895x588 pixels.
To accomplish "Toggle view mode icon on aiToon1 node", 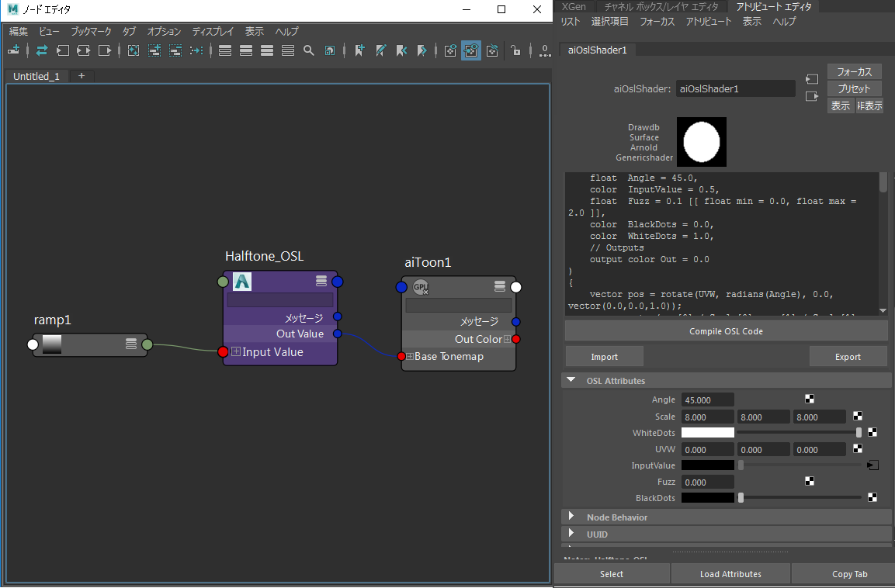I will point(500,287).
